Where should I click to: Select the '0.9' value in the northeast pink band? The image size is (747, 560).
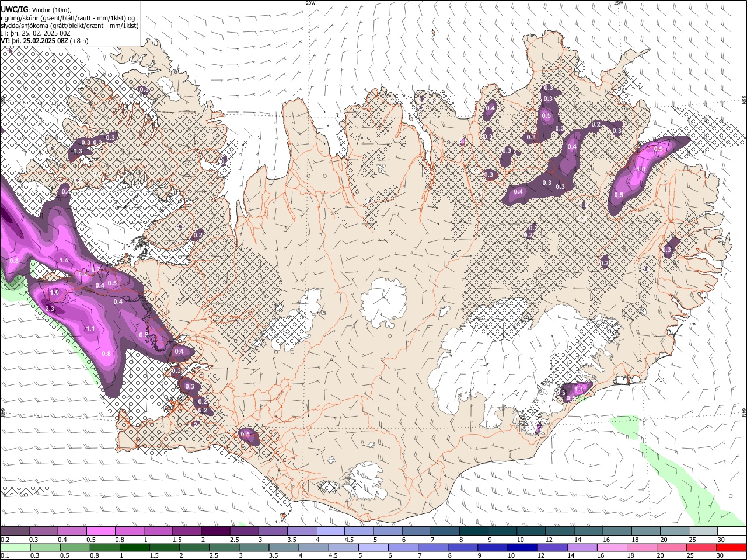658,149
